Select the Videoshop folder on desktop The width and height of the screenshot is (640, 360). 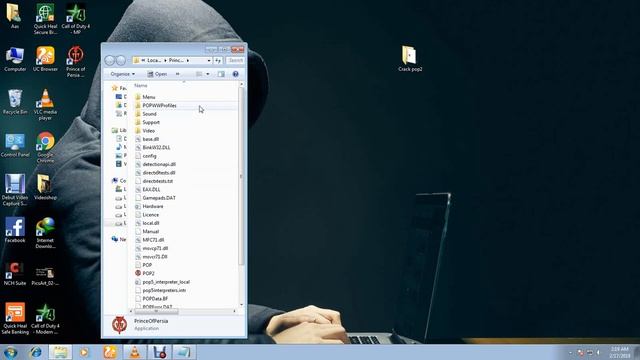45,187
